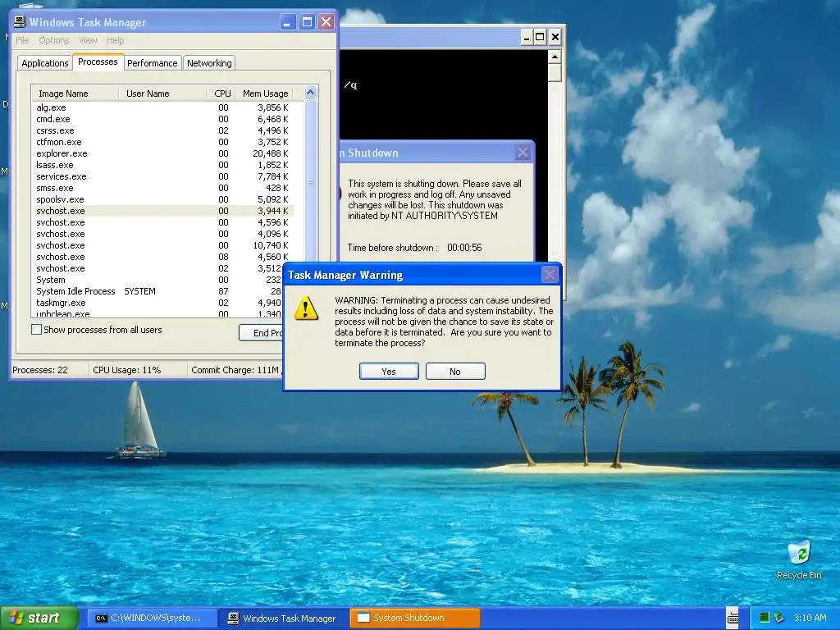The image size is (840, 630).
Task: Sort processes by CPU column
Action: point(221,94)
